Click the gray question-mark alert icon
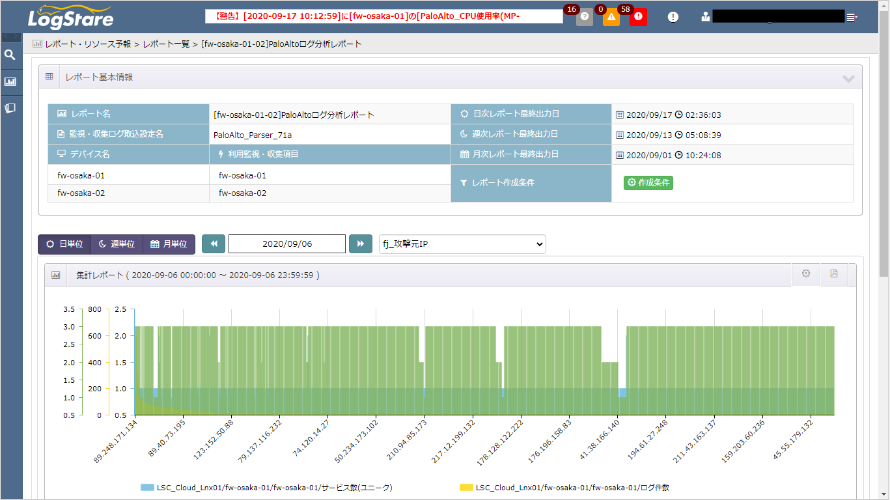The image size is (890, 500). (x=584, y=17)
